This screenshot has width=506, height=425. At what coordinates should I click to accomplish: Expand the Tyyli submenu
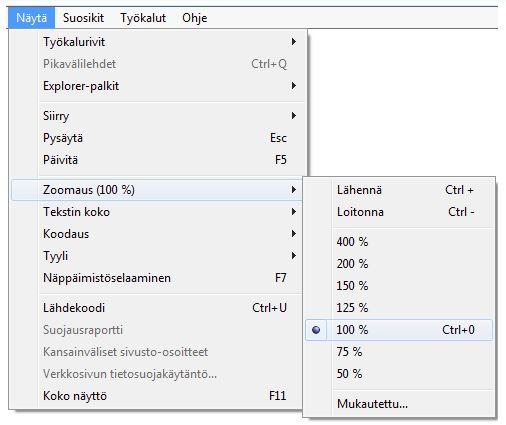tap(157, 256)
